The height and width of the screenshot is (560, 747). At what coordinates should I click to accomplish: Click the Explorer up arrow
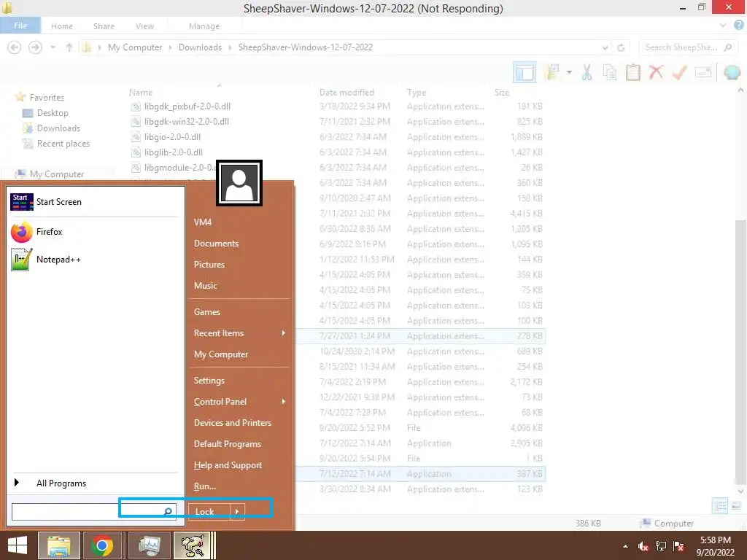[69, 47]
